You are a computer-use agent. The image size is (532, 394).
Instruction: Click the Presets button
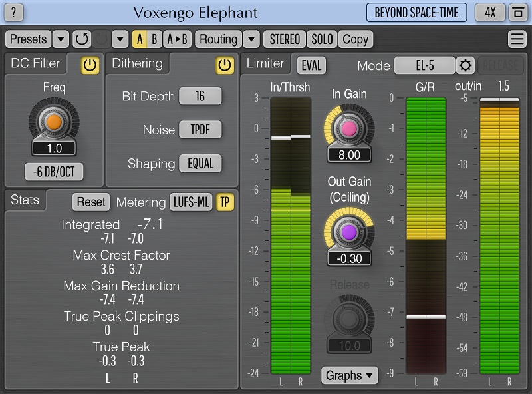(28, 39)
